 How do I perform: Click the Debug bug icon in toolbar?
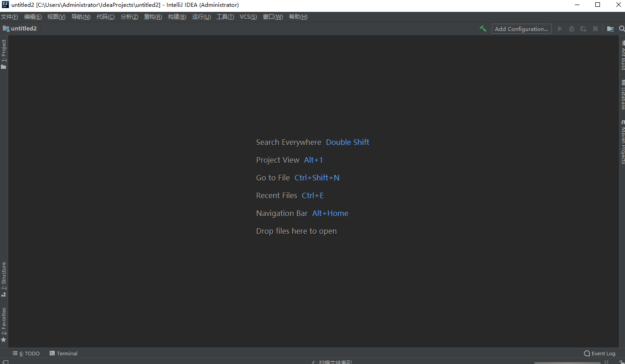click(x=572, y=29)
